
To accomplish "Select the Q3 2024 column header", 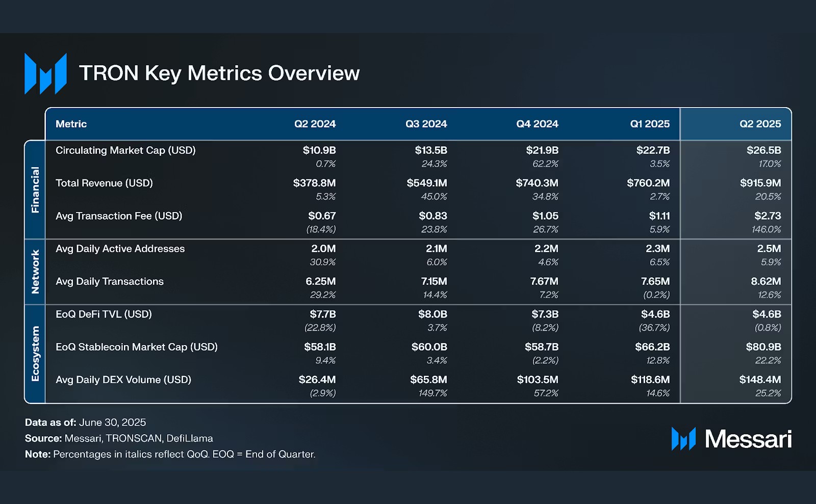I will click(426, 124).
